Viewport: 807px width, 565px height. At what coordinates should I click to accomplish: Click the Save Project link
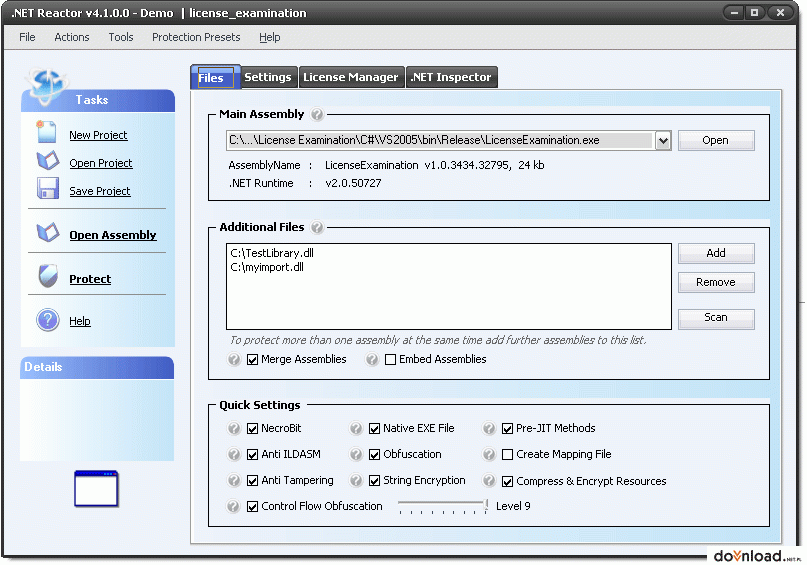click(100, 191)
